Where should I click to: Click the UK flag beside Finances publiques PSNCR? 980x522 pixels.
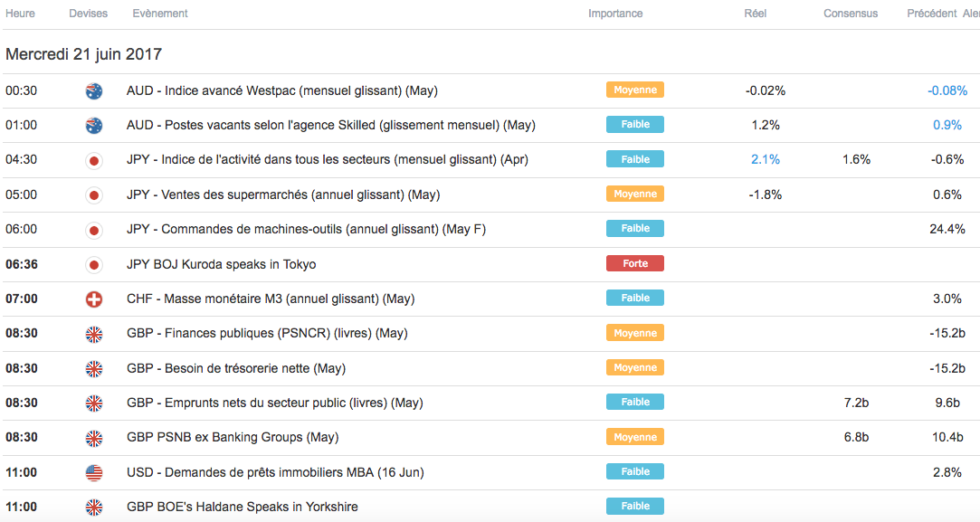tap(93, 334)
